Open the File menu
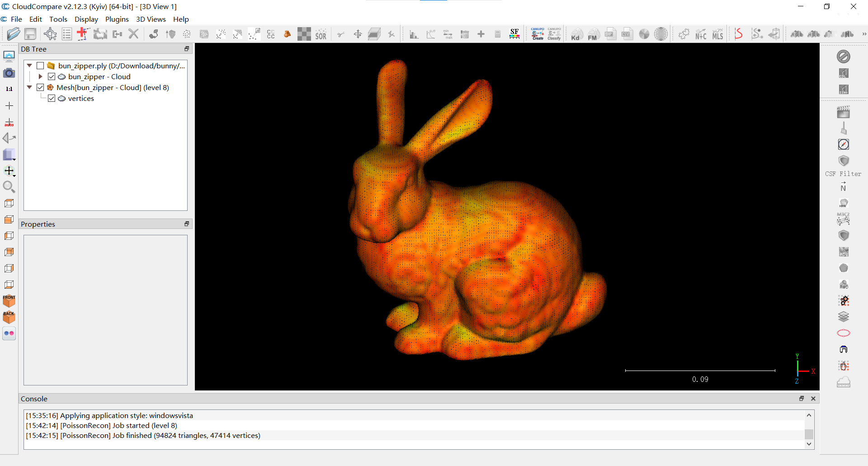Screen dimensions: 868x466 click(x=16, y=19)
